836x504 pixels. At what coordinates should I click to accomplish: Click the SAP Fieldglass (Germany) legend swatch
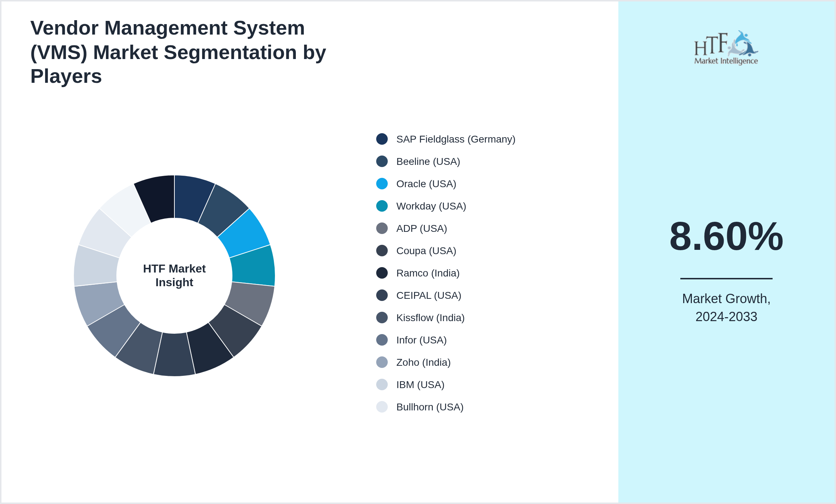click(x=382, y=139)
